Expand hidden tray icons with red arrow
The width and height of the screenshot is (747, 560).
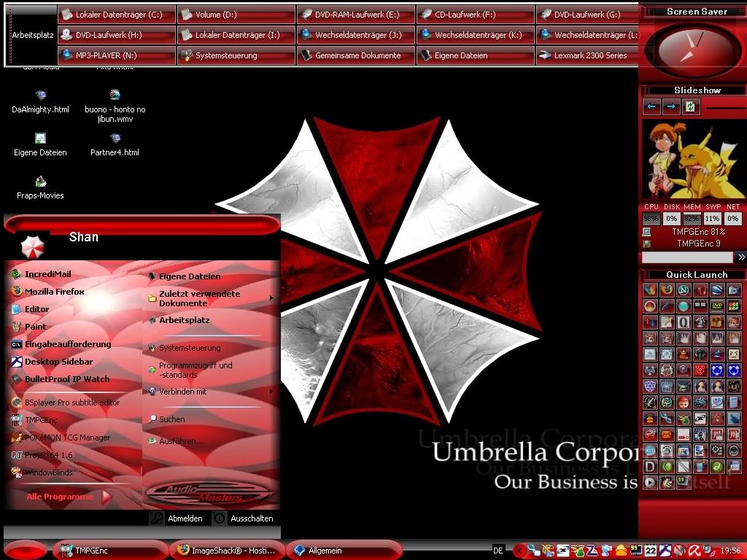click(519, 551)
